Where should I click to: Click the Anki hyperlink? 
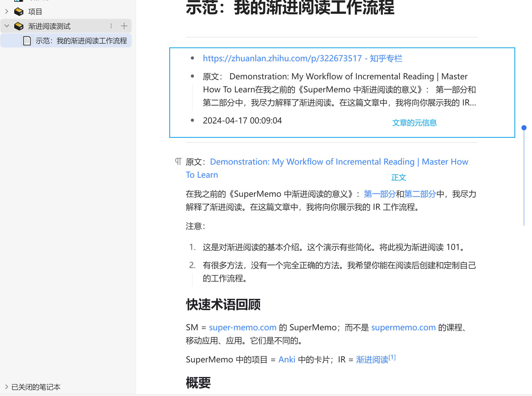(287, 359)
